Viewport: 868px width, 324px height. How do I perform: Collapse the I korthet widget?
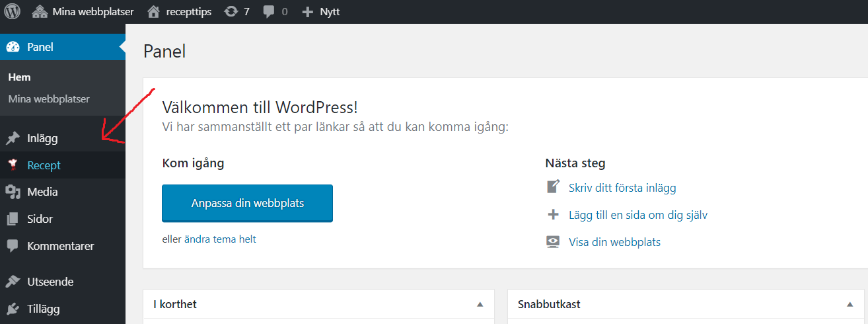[480, 304]
